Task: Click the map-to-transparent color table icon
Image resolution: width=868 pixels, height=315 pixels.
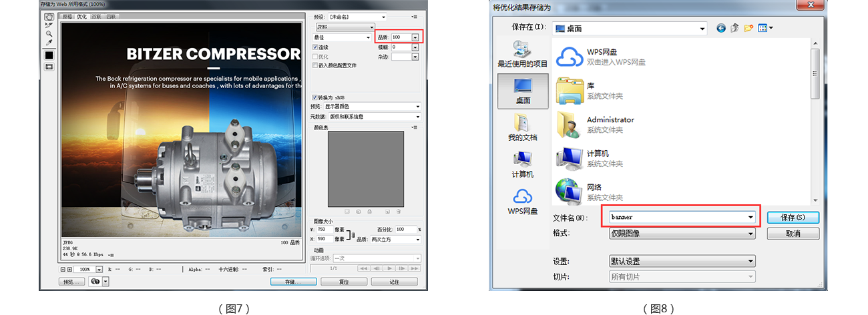Action: tap(347, 212)
